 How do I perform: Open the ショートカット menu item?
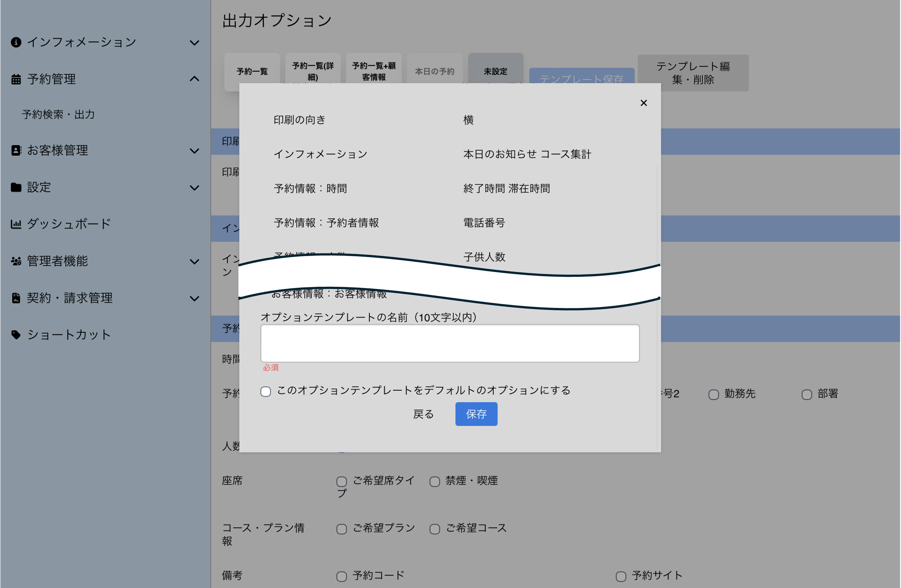point(69,335)
